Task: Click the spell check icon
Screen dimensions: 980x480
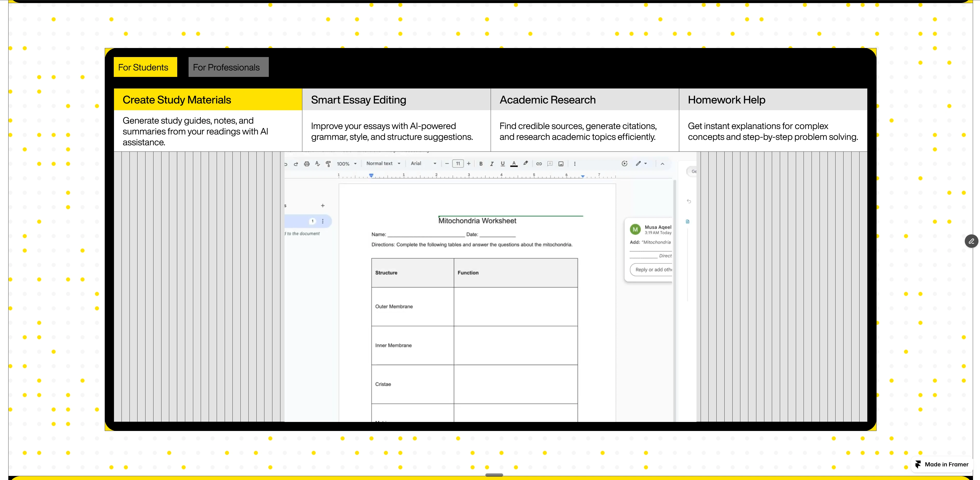Action: click(317, 164)
